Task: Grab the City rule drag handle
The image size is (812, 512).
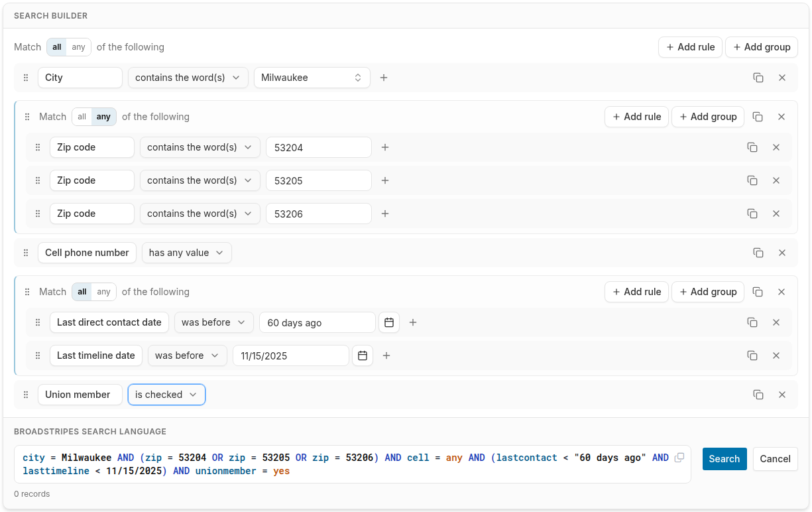Action: (x=26, y=78)
